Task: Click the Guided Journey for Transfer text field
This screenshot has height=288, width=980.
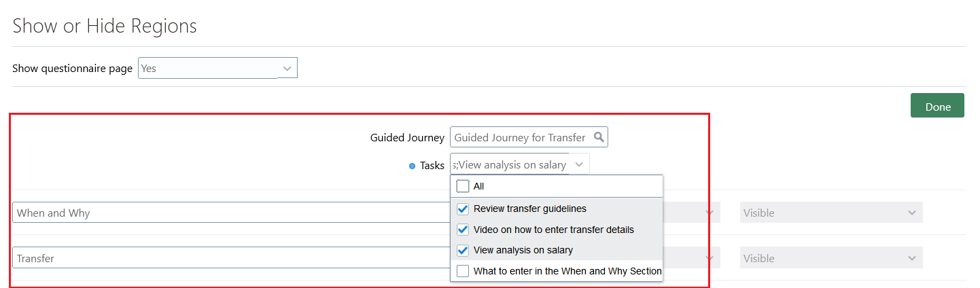Action: [519, 137]
